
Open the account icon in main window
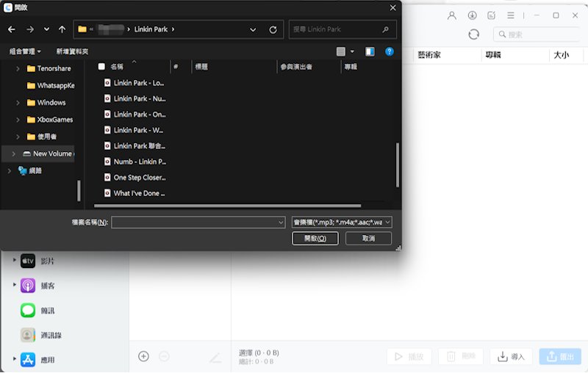coord(452,15)
